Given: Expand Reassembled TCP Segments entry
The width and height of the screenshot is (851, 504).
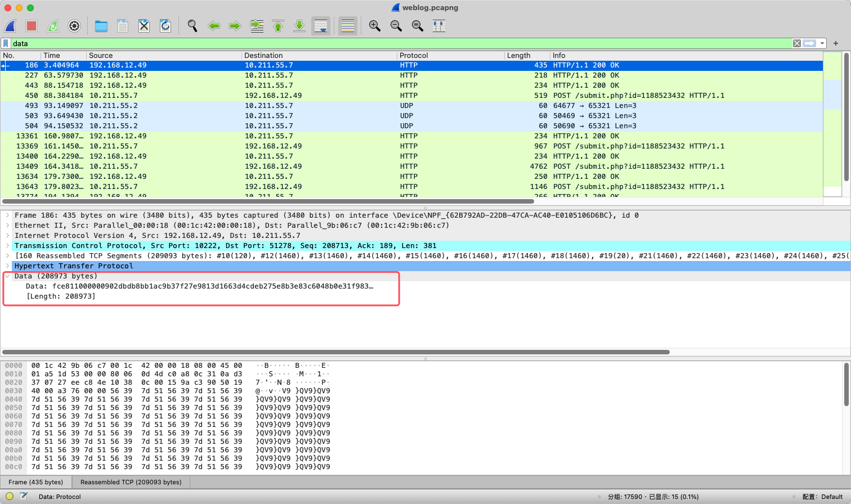Looking at the screenshot, I should pos(7,256).
